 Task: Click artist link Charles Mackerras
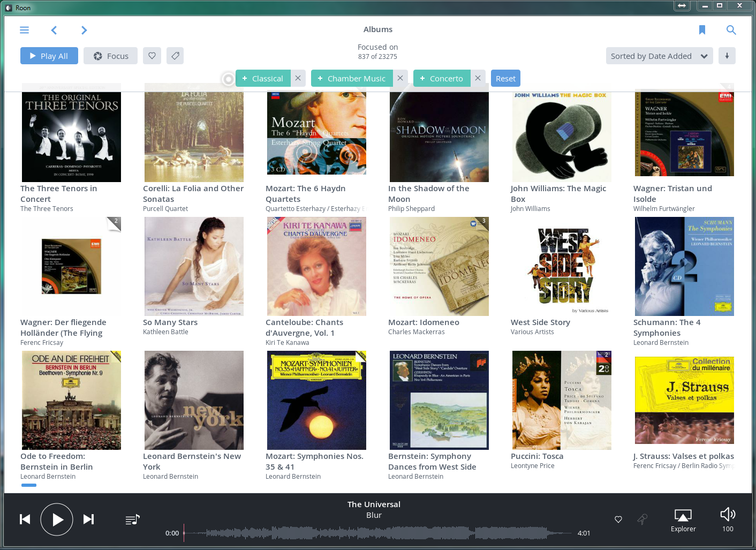tap(417, 332)
